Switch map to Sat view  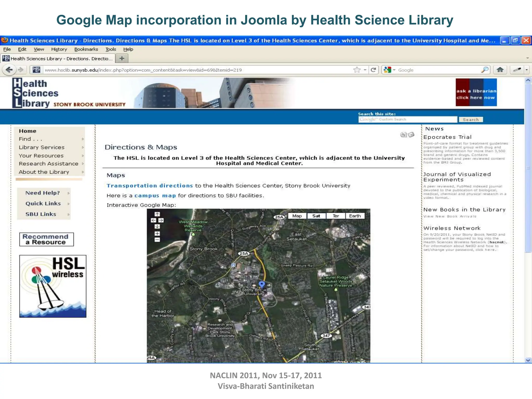[x=316, y=216]
